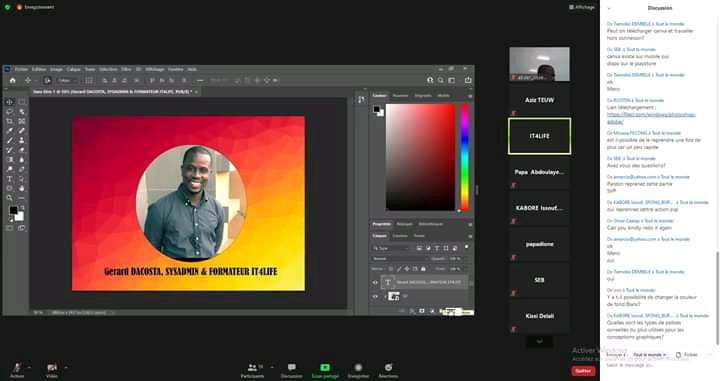Image resolution: width=720 pixels, height=381 pixels.
Task: Switch to the Nuancier tab
Action: tap(400, 95)
